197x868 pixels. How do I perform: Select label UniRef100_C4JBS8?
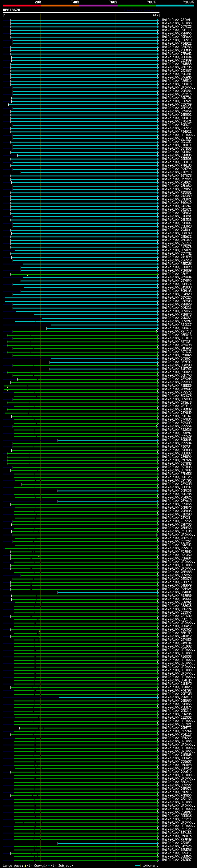[176, 64]
